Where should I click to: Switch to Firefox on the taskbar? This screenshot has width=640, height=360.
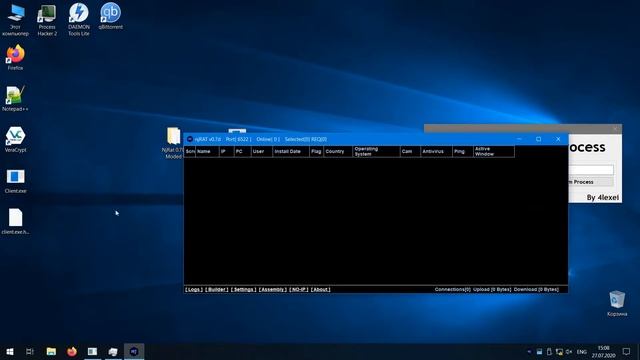(x=72, y=351)
